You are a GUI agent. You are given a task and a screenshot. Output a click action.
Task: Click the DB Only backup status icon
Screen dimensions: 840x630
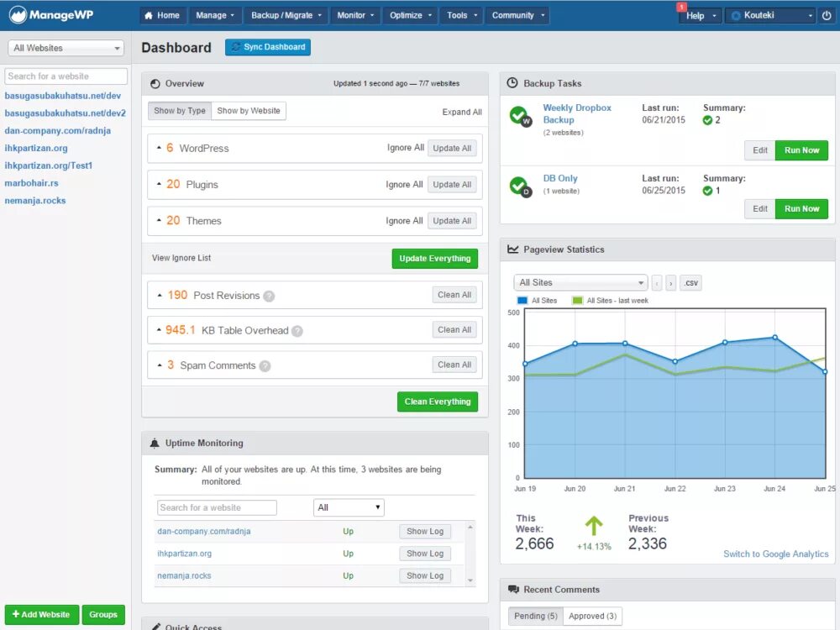(x=520, y=186)
